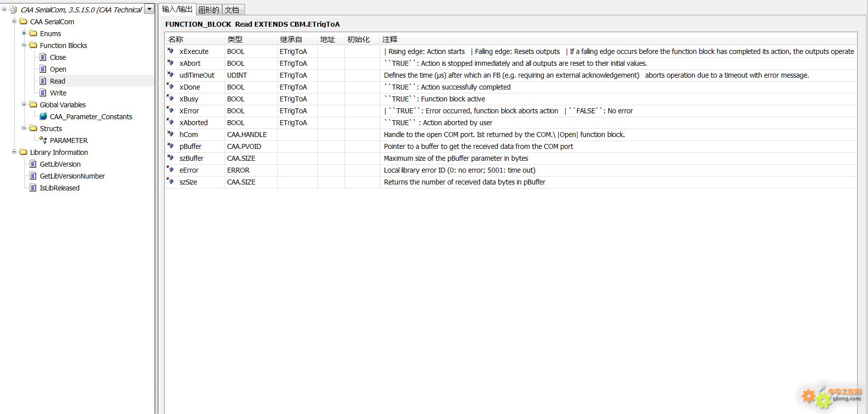Open the library selection dropdown arrow
This screenshot has width=868, height=414.
pyautogui.click(x=149, y=9)
